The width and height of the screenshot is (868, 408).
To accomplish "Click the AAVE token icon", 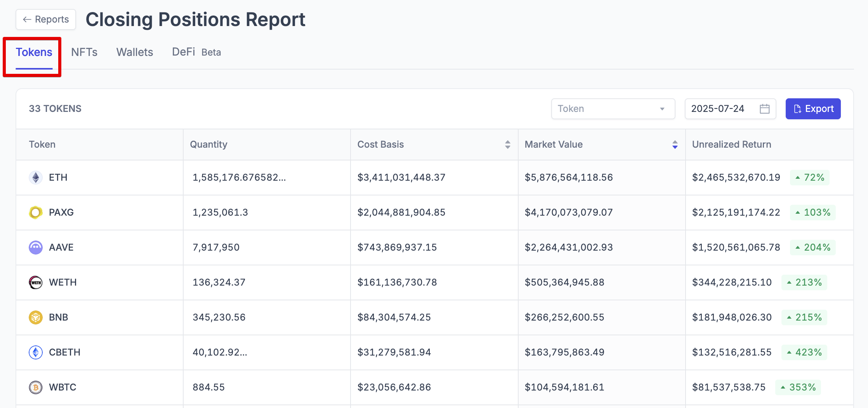I will click(36, 248).
